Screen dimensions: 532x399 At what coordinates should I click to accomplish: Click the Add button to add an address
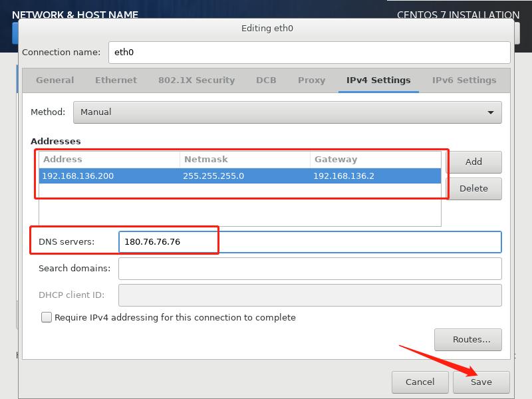[x=475, y=162]
